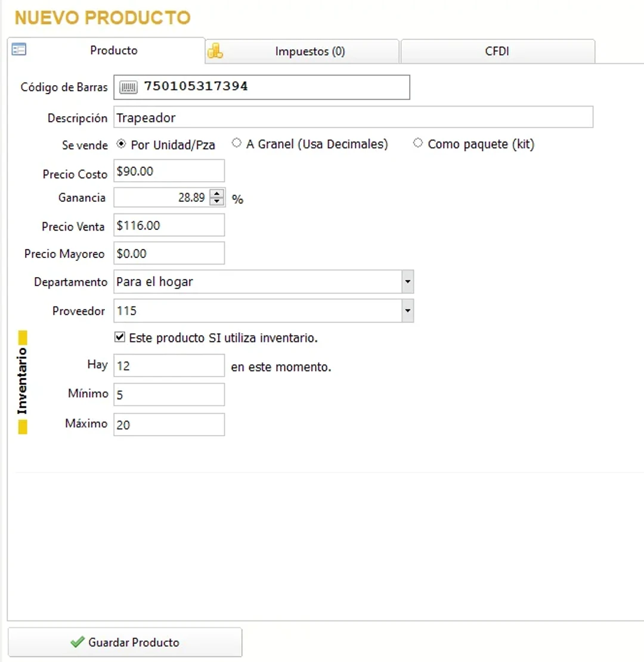
Task: Select the Máximo inventory field
Action: [x=169, y=424]
